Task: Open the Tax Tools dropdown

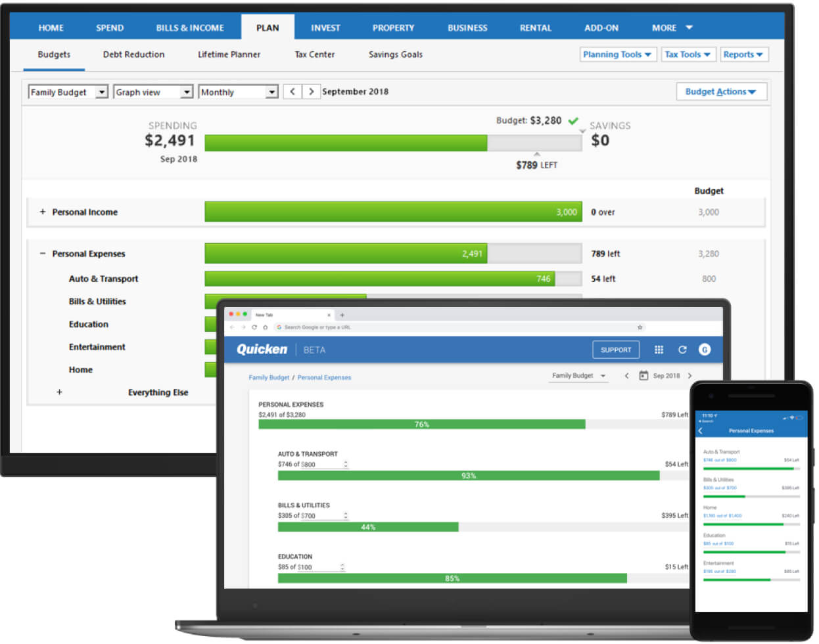Action: [x=688, y=55]
